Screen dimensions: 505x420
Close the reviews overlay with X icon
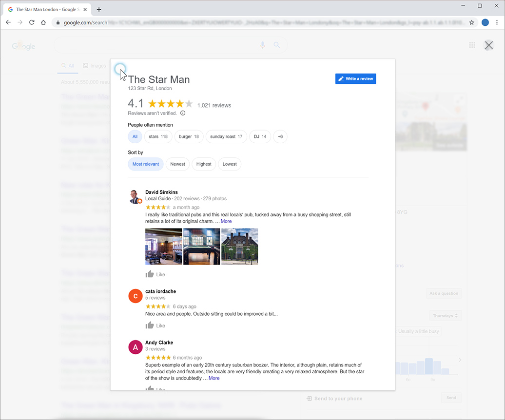click(488, 45)
